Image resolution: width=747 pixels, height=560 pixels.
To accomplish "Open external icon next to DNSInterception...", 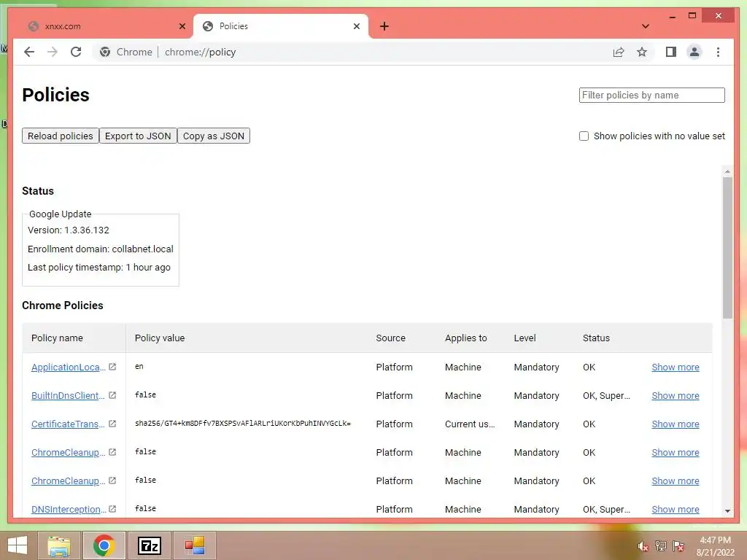I will click(112, 508).
